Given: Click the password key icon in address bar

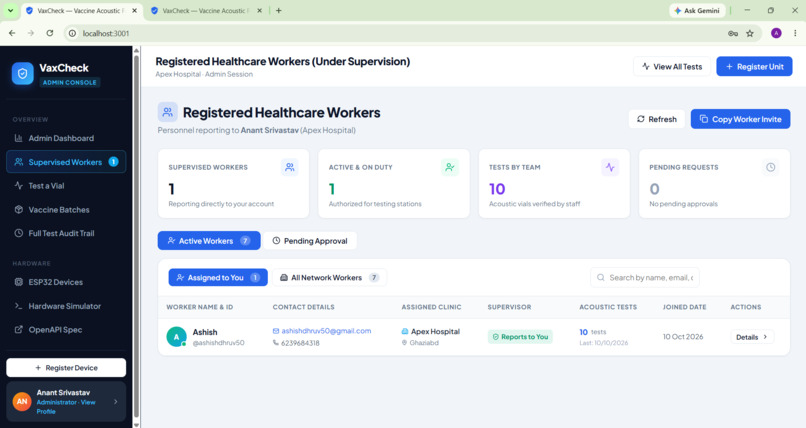Looking at the screenshot, I should [733, 33].
